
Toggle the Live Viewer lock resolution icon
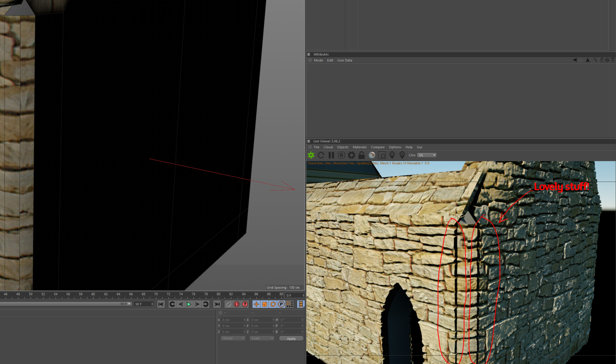tap(361, 155)
